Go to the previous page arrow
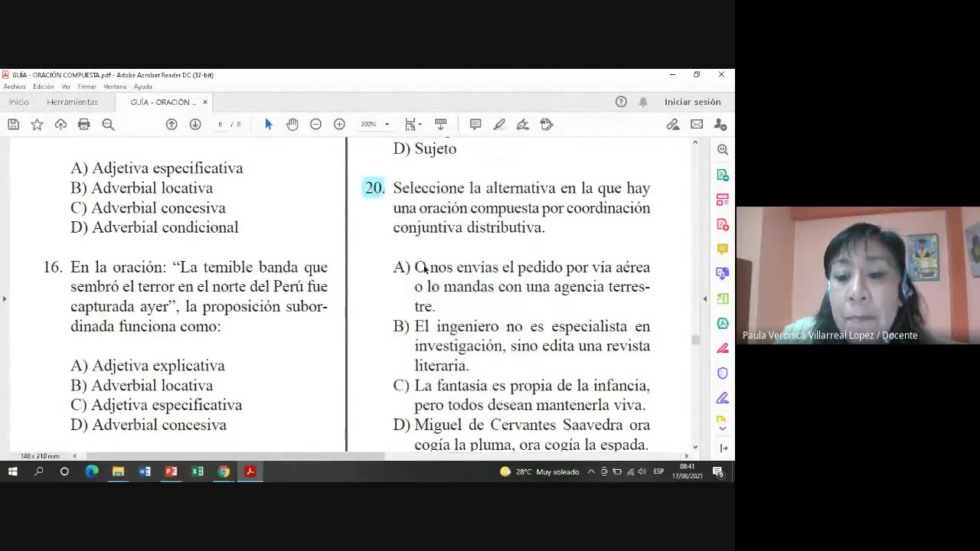Viewport: 980px width, 551px height. [171, 124]
